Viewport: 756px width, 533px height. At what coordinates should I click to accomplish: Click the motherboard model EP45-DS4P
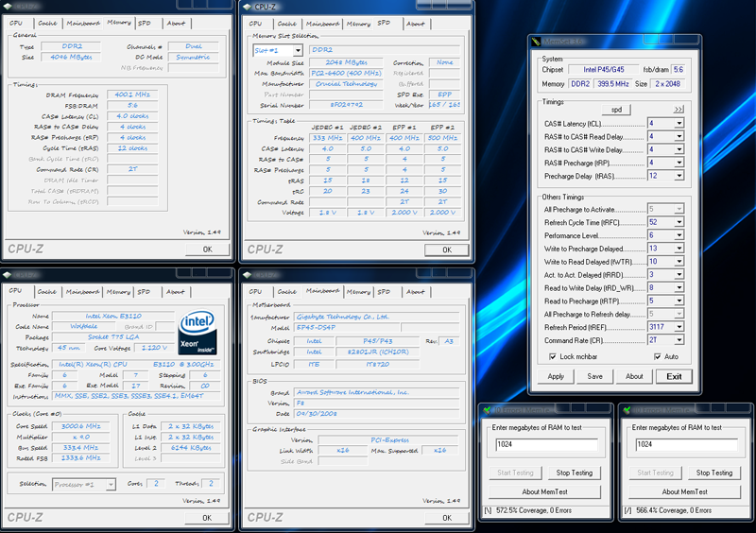347,328
